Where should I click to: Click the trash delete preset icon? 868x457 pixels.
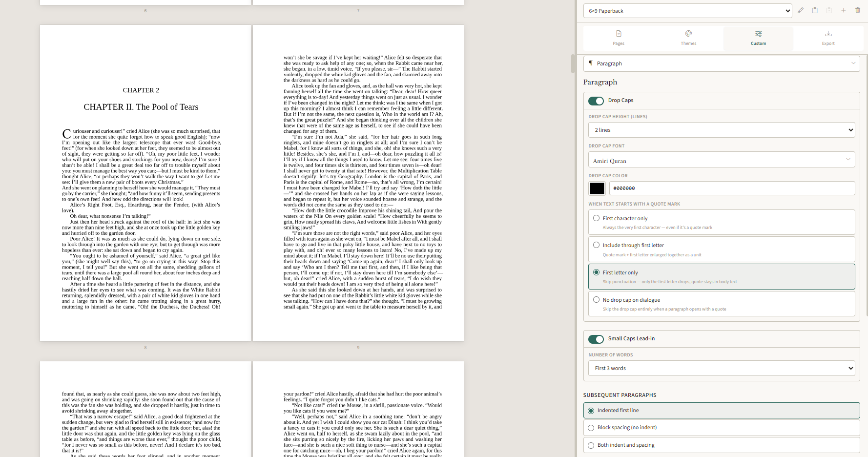pyautogui.click(x=858, y=10)
